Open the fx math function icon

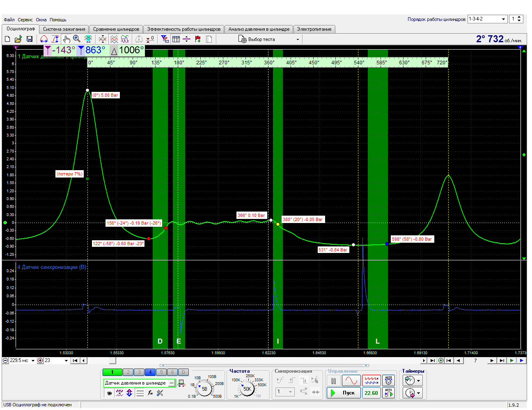[x=150, y=393]
